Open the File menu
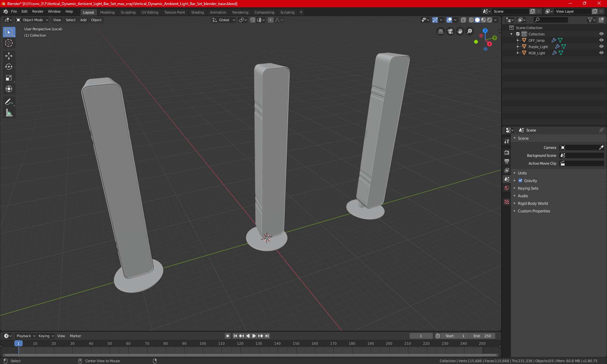 14,11
